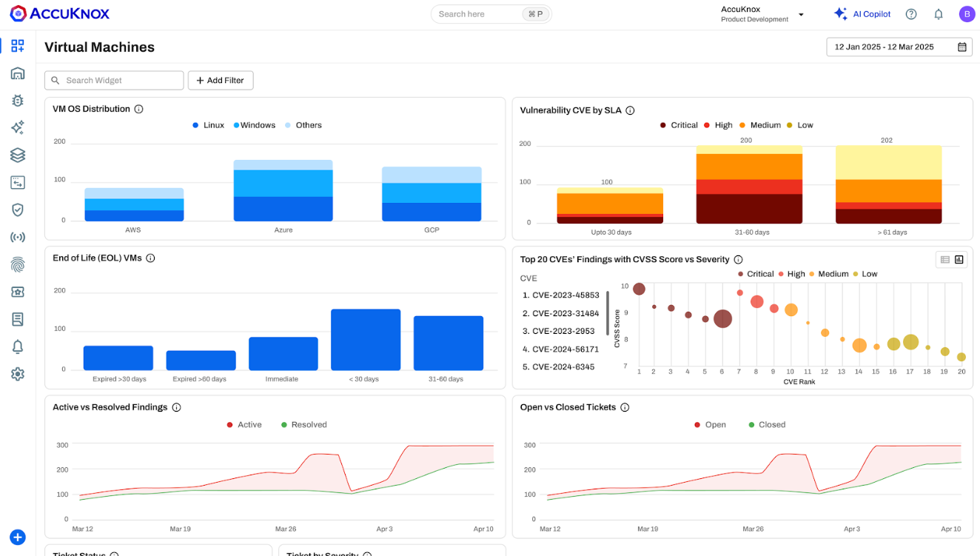Screen dimensions: 980x556
Task: Open the gear settings icon in sidebar
Action: (x=18, y=374)
